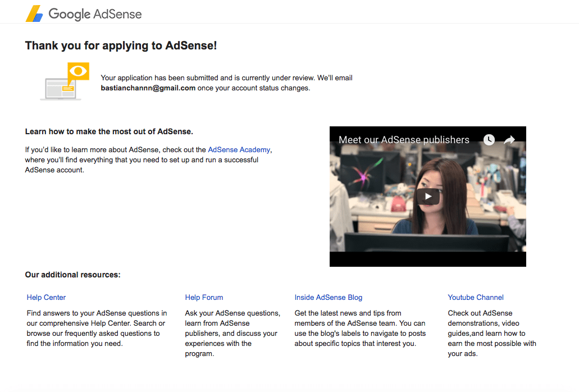This screenshot has width=579, height=392.
Task: Open the Youtube Channel link
Action: pos(476,297)
